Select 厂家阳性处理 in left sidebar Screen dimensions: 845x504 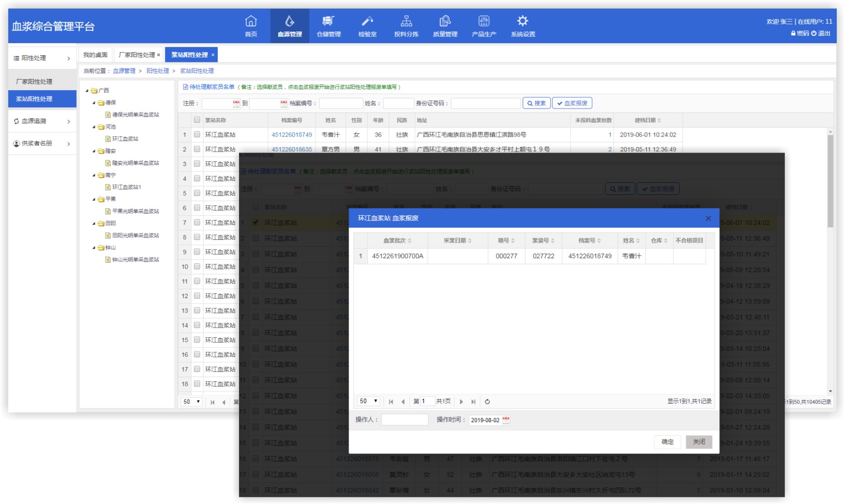point(34,82)
